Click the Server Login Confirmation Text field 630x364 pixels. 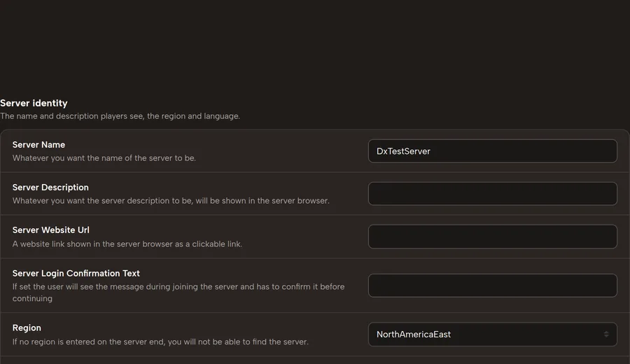click(x=493, y=286)
